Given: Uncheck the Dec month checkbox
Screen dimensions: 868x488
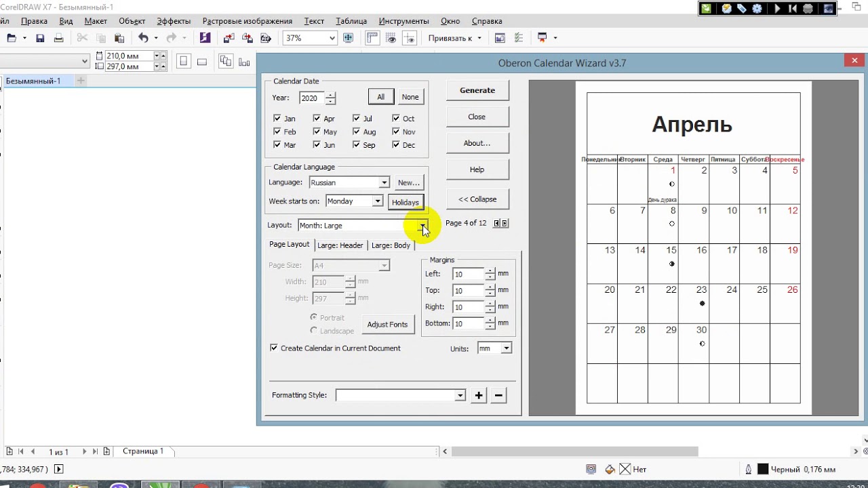Looking at the screenshot, I should [396, 144].
